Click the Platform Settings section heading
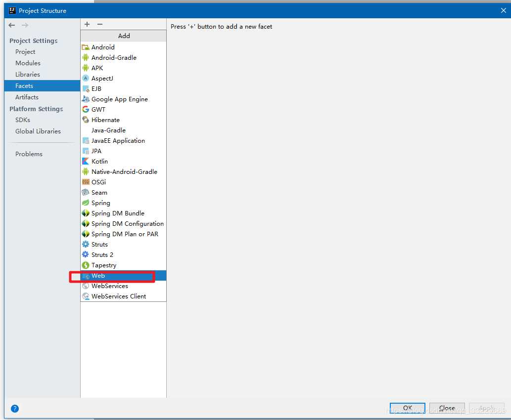 click(36, 109)
